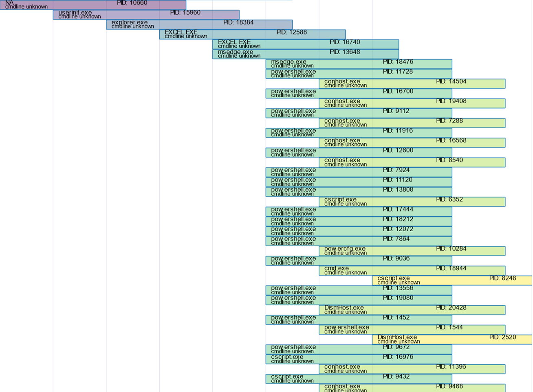Click powershell.exe process PID 9112
The height and width of the screenshot is (392, 533).
tap(359, 113)
